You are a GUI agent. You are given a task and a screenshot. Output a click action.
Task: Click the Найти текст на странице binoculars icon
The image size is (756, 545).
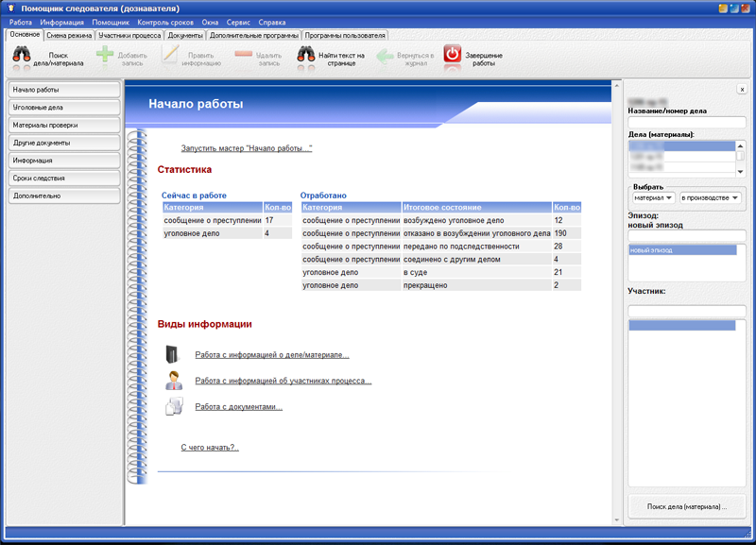tap(306, 56)
